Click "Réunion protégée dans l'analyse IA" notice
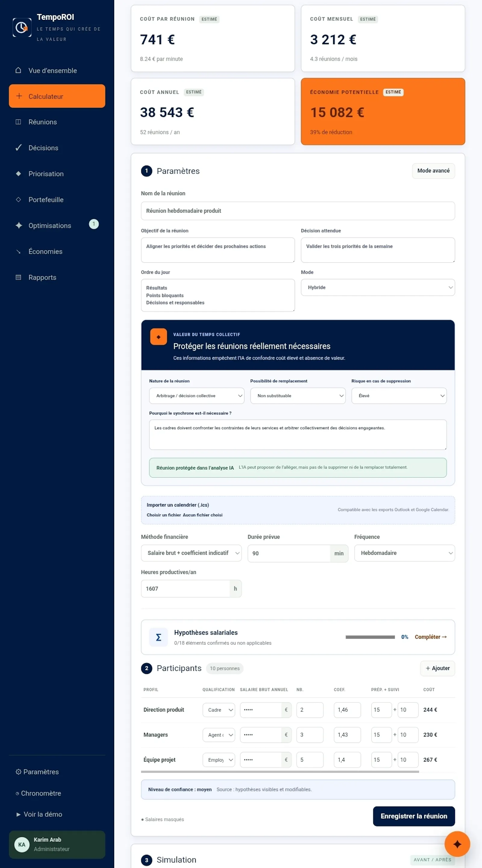 [x=298, y=468]
